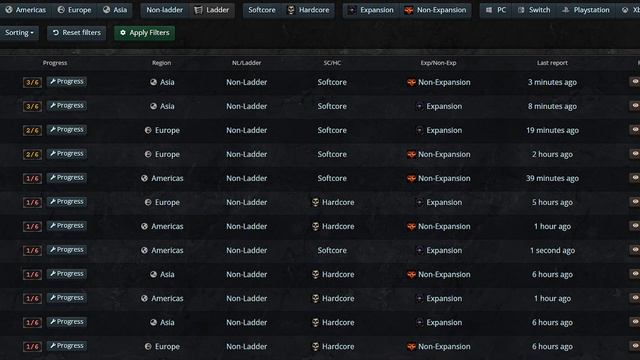The image size is (640, 360).
Task: Click the Last report column header
Action: point(552,63)
